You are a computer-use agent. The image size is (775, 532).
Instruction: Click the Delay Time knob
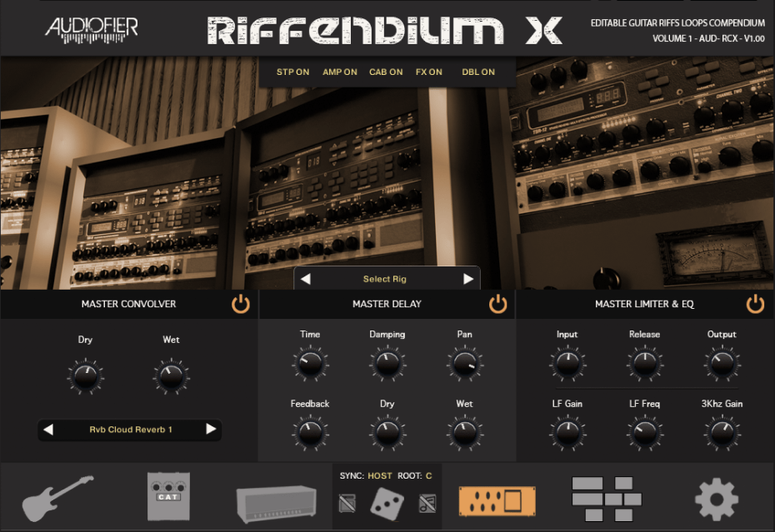pos(310,364)
